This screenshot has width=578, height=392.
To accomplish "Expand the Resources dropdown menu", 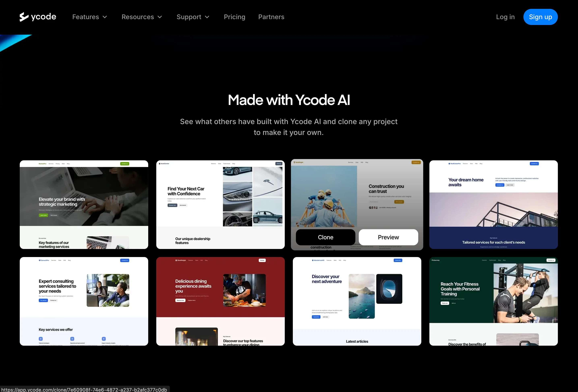I will click(x=142, y=17).
